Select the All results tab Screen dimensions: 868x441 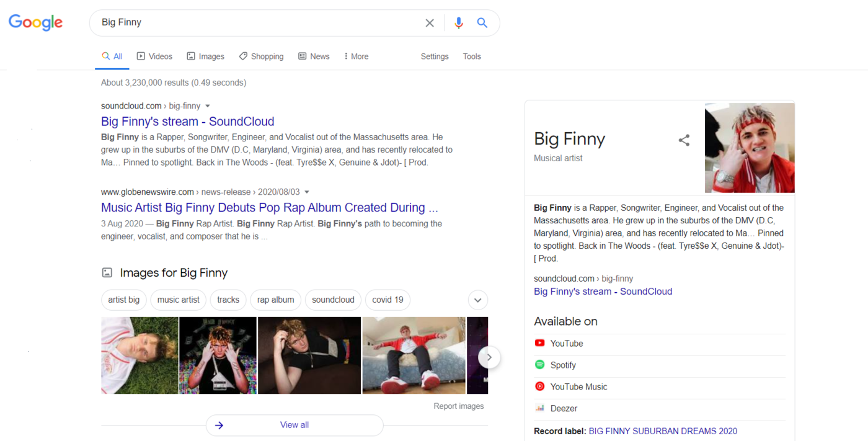(x=112, y=56)
